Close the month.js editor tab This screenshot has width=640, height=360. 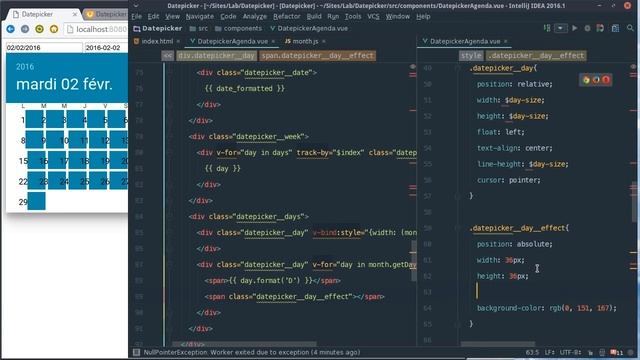coord(324,41)
